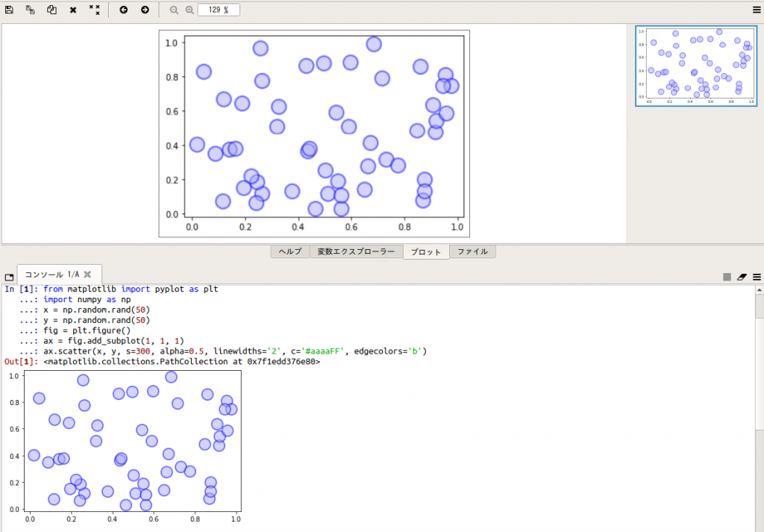Image resolution: width=764 pixels, height=532 pixels.
Task: Click the main scatter plot figure
Action: point(314,134)
